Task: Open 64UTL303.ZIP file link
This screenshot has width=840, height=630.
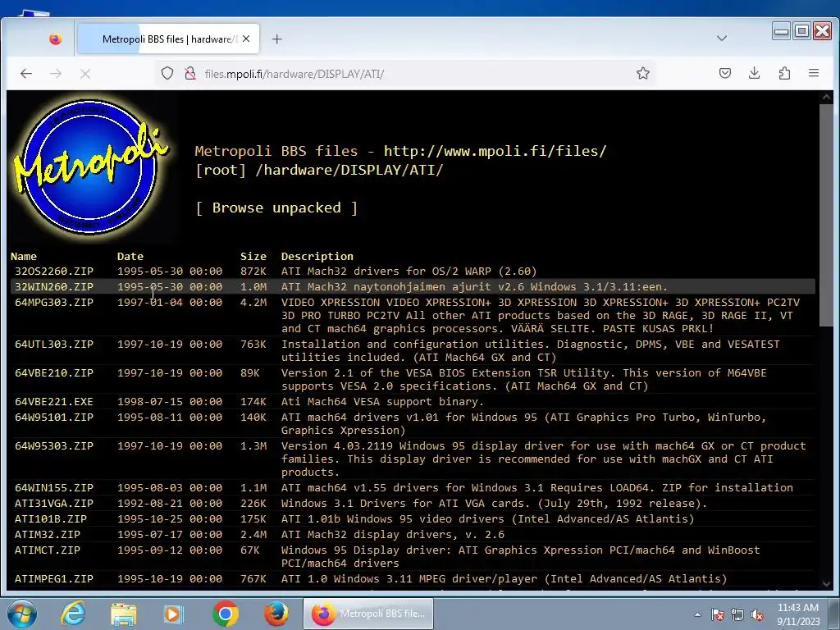Action: coord(54,344)
